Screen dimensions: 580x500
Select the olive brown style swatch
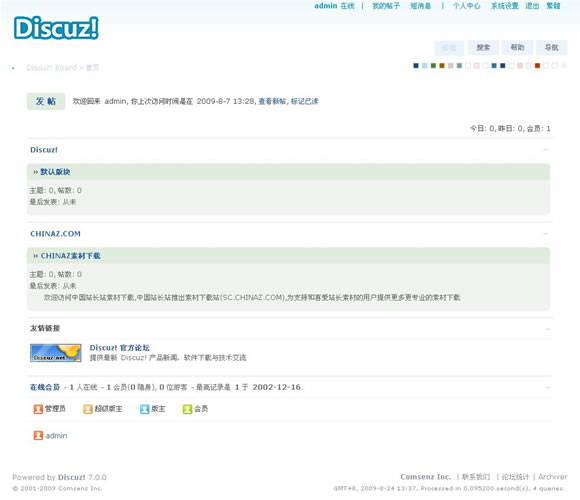click(x=442, y=66)
